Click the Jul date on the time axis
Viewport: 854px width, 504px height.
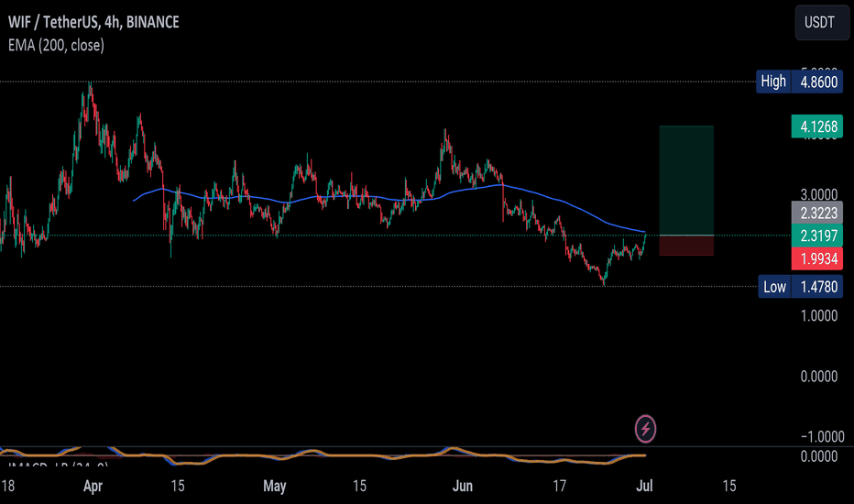tap(644, 486)
